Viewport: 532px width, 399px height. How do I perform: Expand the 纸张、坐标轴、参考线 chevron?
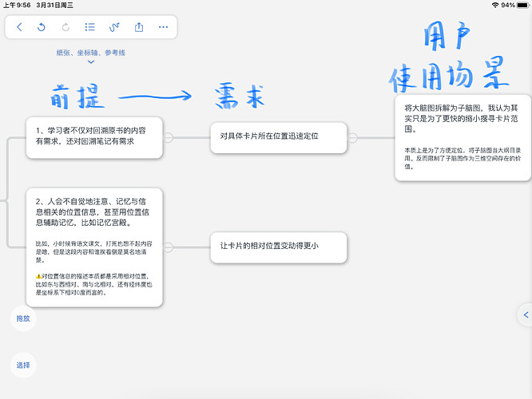pos(91,61)
